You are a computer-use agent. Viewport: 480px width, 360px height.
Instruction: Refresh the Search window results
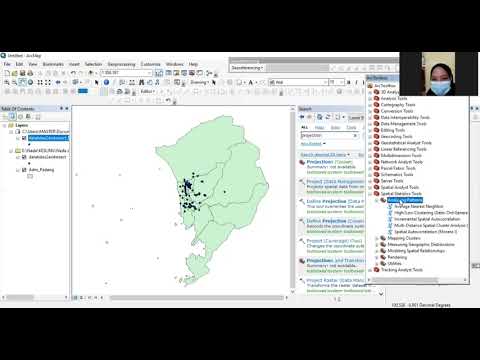(x=328, y=117)
